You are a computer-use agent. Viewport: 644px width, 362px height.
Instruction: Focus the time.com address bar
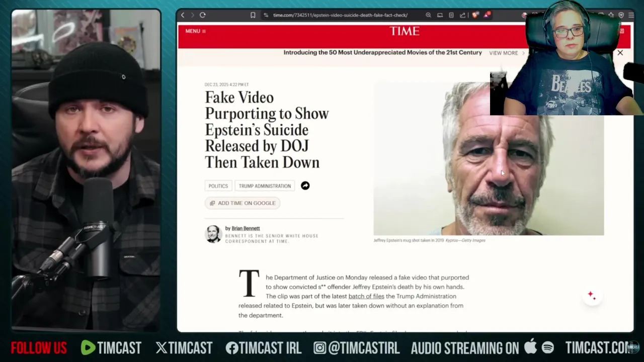(340, 15)
